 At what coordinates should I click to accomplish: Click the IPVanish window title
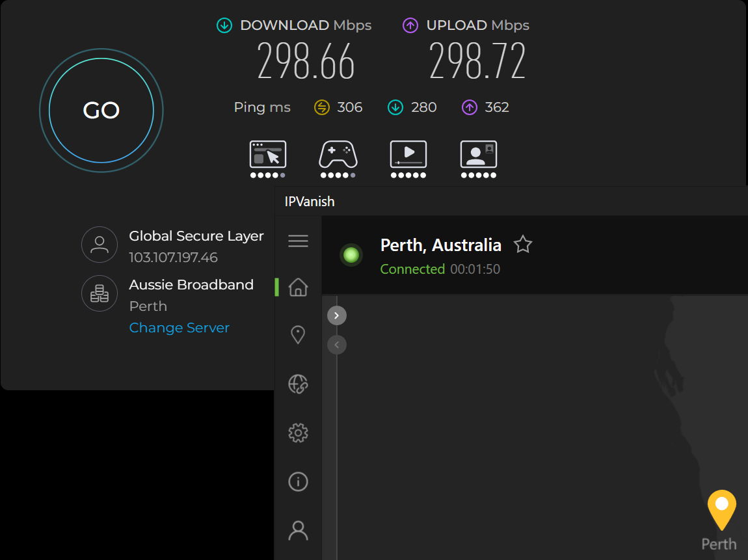[x=310, y=202]
